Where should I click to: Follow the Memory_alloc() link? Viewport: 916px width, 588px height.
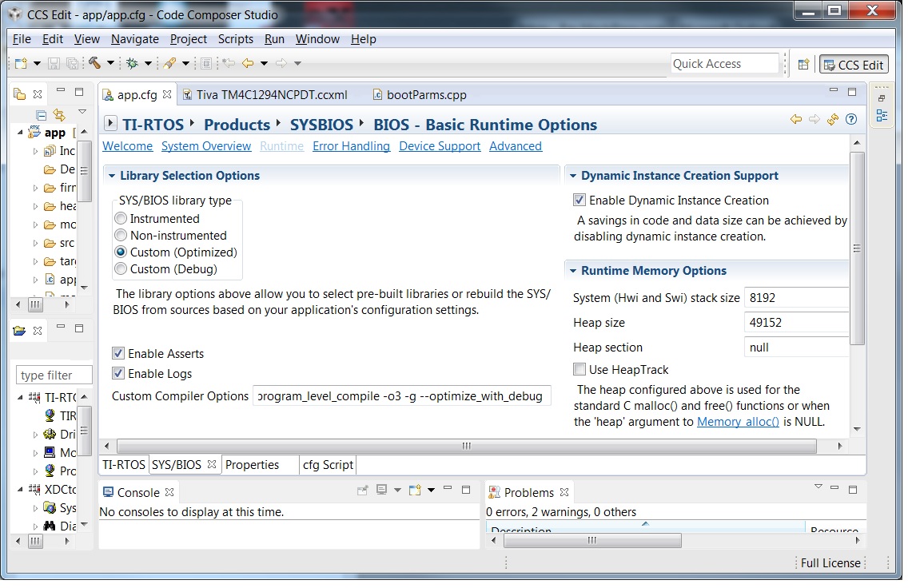pyautogui.click(x=738, y=422)
